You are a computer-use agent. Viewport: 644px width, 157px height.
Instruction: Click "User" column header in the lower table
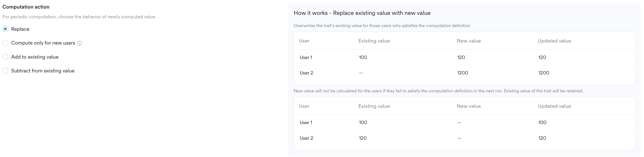pos(304,106)
